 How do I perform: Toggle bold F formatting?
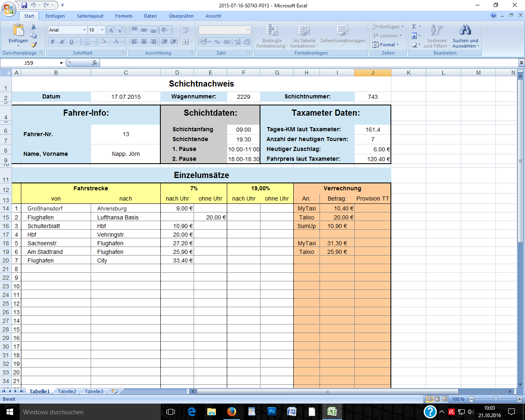click(x=52, y=42)
